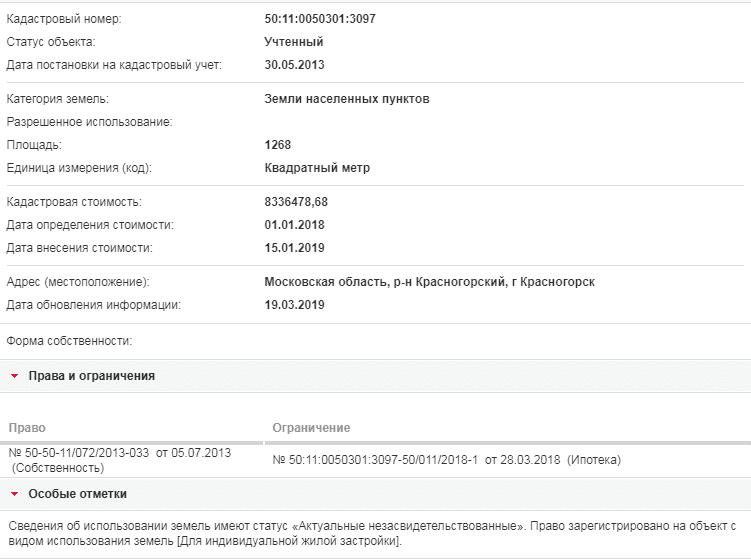751x559 pixels.
Task: Click status value Учтенный
Action: pyautogui.click(x=294, y=42)
